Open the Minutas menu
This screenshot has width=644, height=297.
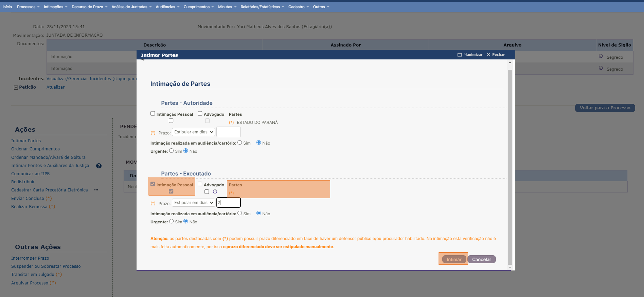coord(227,7)
